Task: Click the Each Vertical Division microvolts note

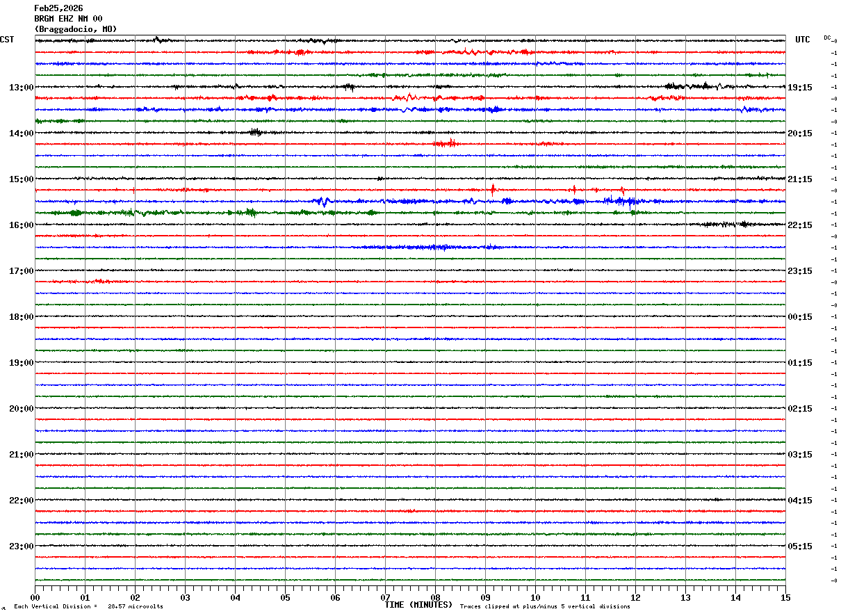Action: tap(88, 607)
